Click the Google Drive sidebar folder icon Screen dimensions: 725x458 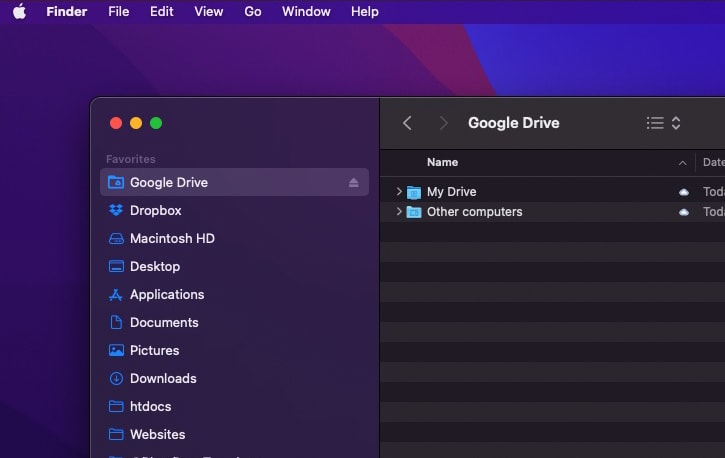(116, 183)
